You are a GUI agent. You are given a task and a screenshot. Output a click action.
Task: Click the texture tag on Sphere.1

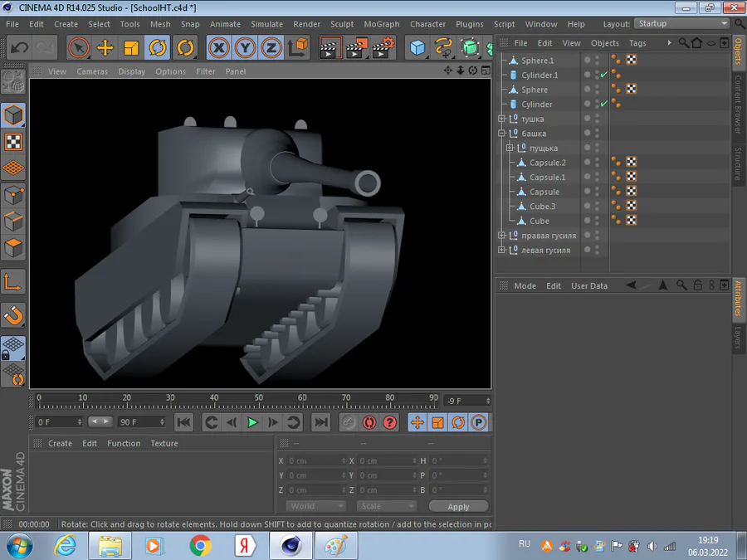632,61
